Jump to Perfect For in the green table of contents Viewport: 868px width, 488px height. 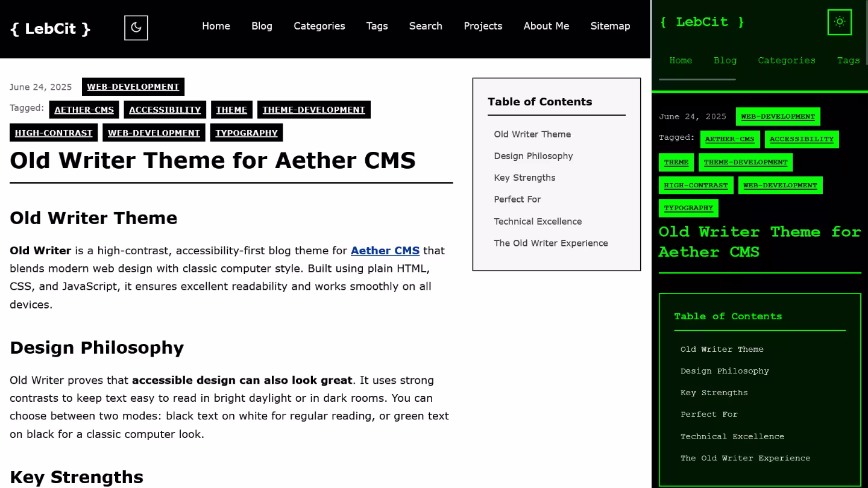click(709, 414)
